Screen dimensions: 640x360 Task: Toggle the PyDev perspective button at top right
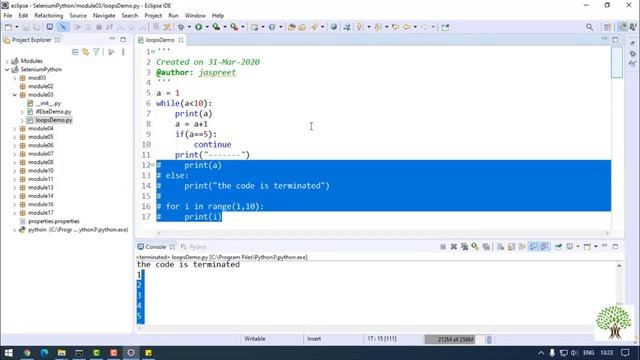pyautogui.click(x=622, y=27)
